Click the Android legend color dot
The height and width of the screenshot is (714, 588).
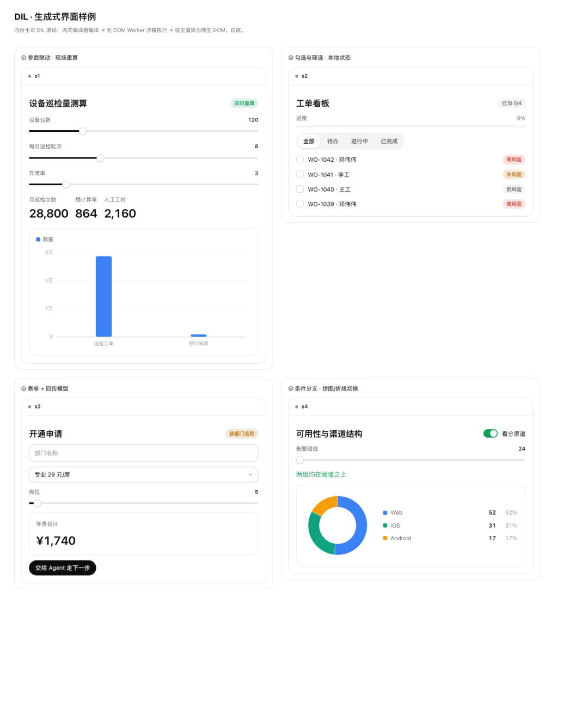point(385,538)
